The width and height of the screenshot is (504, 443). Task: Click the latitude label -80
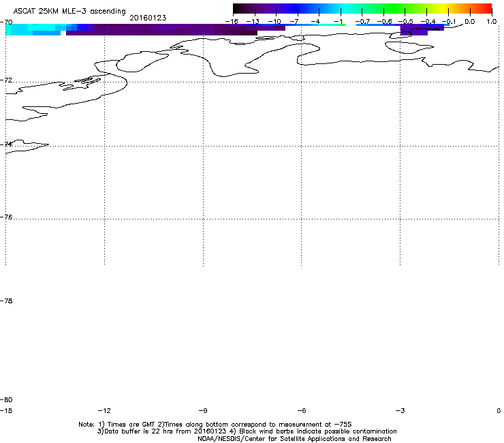tap(6, 399)
